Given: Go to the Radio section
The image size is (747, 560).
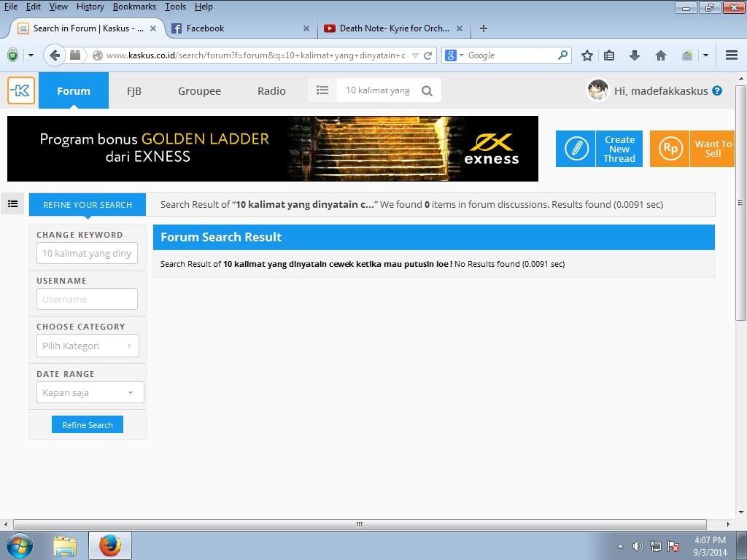Looking at the screenshot, I should [271, 91].
